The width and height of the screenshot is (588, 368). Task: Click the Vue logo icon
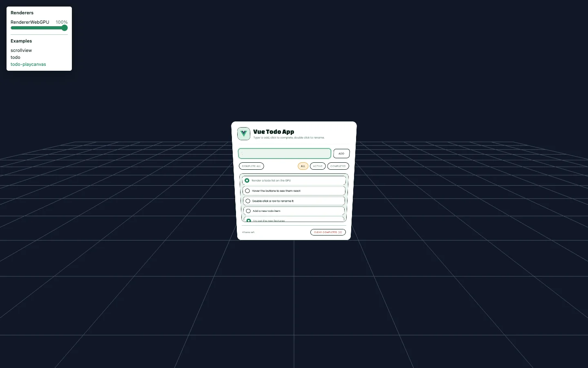244,134
